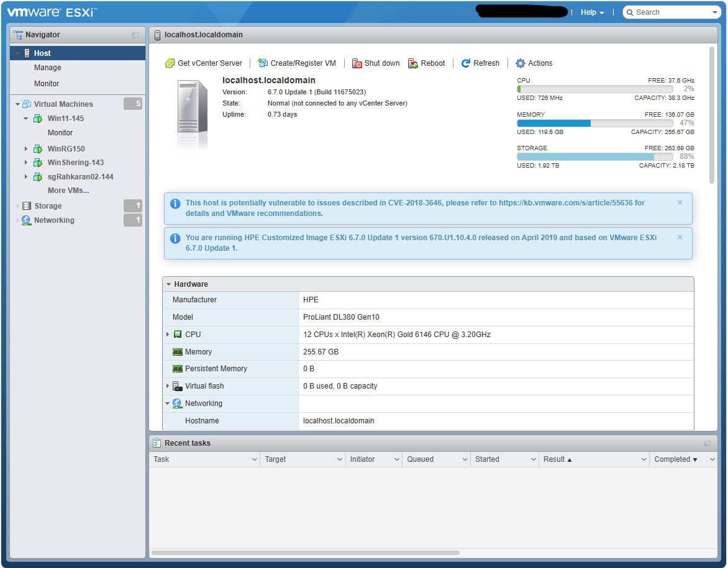Dismiss the CVE-2018-3646 vulnerability notice
The width and height of the screenshot is (728, 568).
680,202
